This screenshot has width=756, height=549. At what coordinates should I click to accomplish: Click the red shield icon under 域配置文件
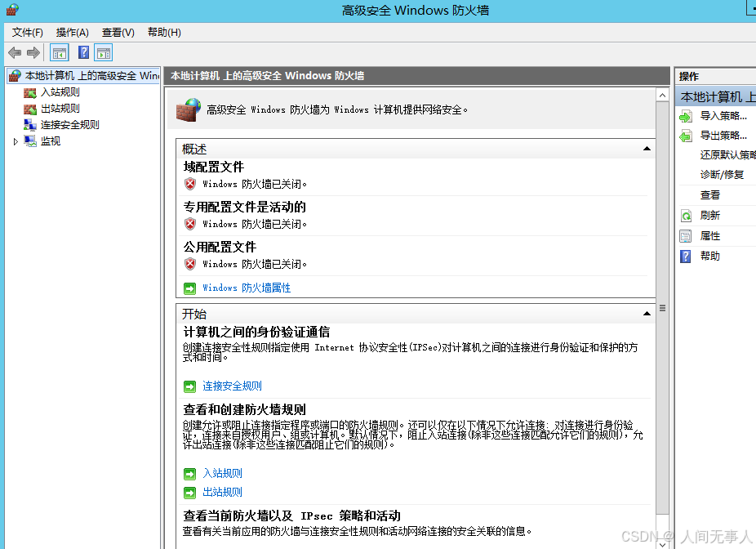190,184
